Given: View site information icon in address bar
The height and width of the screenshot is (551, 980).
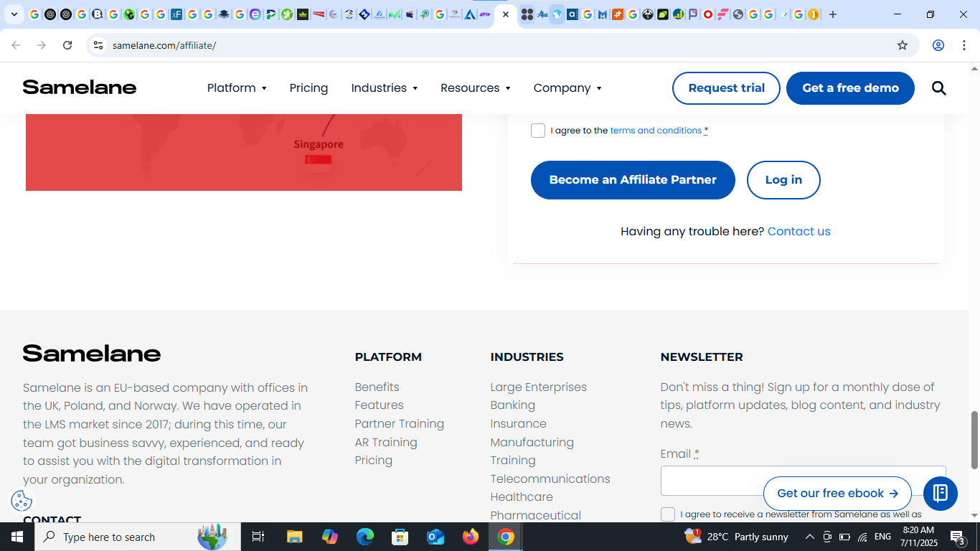Looking at the screenshot, I should [98, 45].
